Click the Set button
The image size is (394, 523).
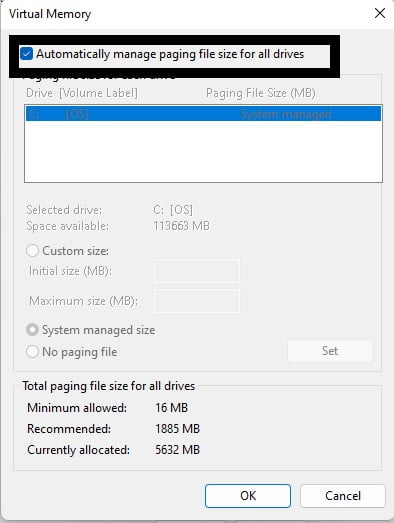[x=330, y=351]
